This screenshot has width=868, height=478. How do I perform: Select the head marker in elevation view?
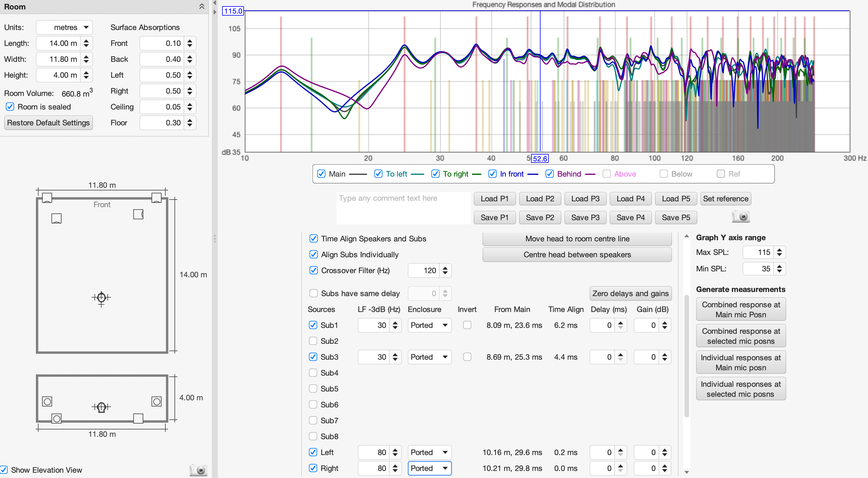pyautogui.click(x=101, y=407)
